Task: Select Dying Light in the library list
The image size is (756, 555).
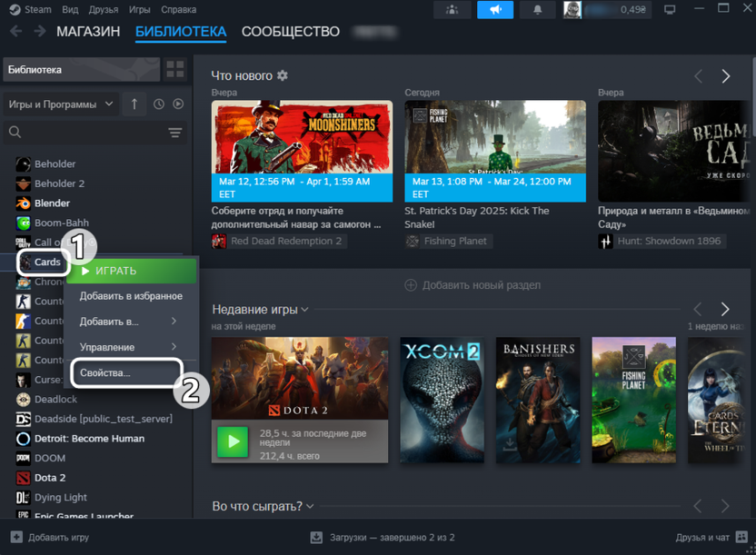Action: pos(60,498)
